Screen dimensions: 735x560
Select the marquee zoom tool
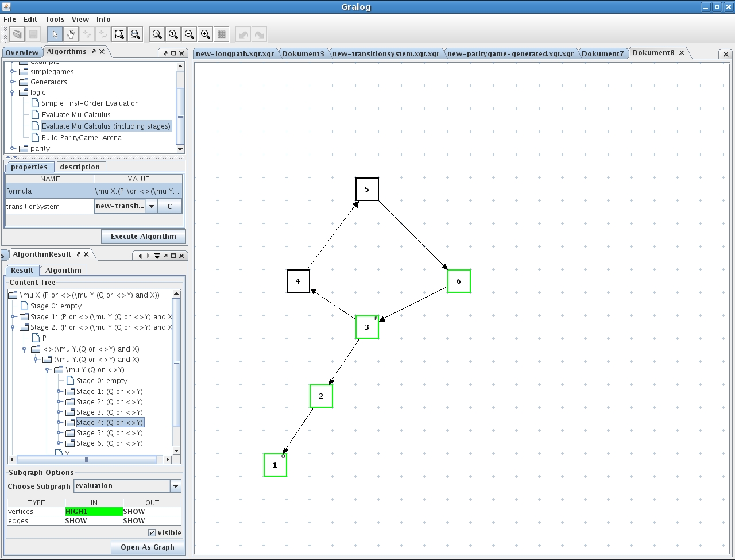[119, 34]
